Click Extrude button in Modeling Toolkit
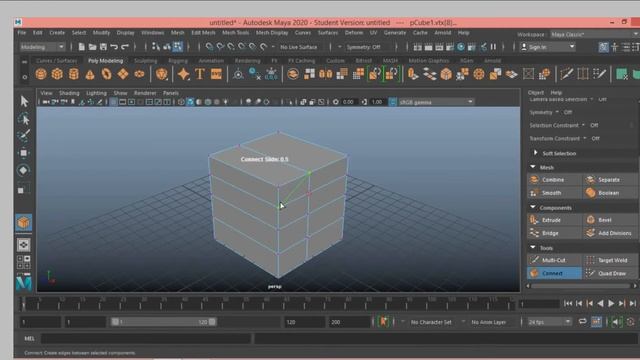The width and height of the screenshot is (640, 360). click(x=554, y=220)
